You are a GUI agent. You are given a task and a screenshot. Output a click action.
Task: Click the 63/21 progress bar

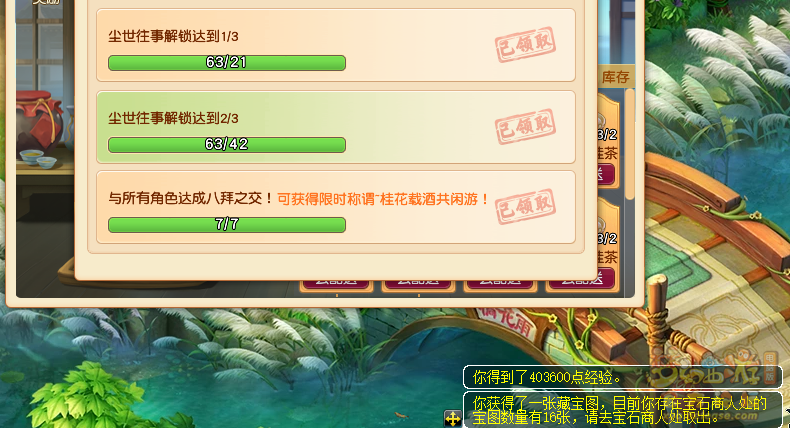(227, 63)
